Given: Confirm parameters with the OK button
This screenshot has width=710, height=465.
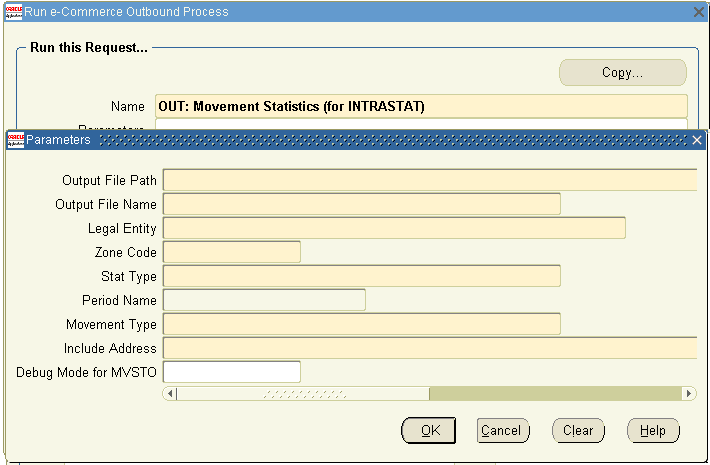Looking at the screenshot, I should (x=428, y=431).
